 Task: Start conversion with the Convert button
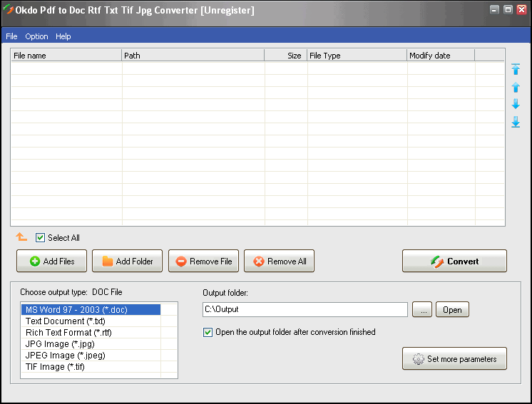[x=454, y=261]
